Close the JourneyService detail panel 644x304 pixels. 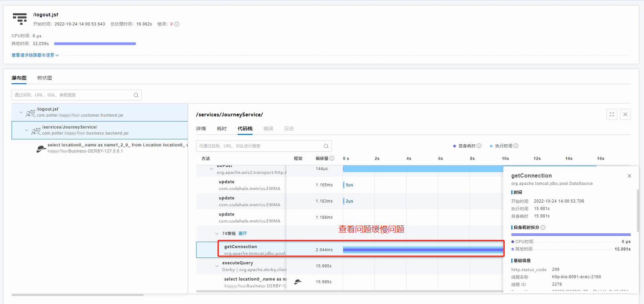coord(625,114)
